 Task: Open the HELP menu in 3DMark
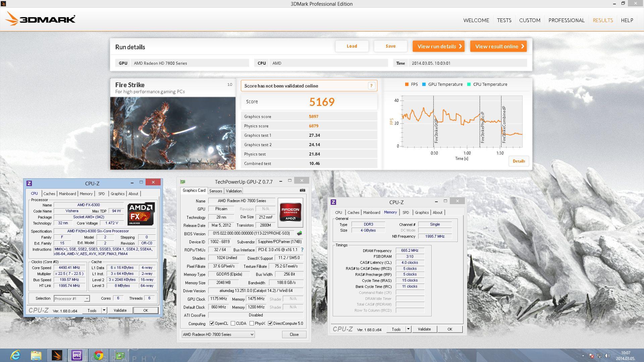point(627,20)
